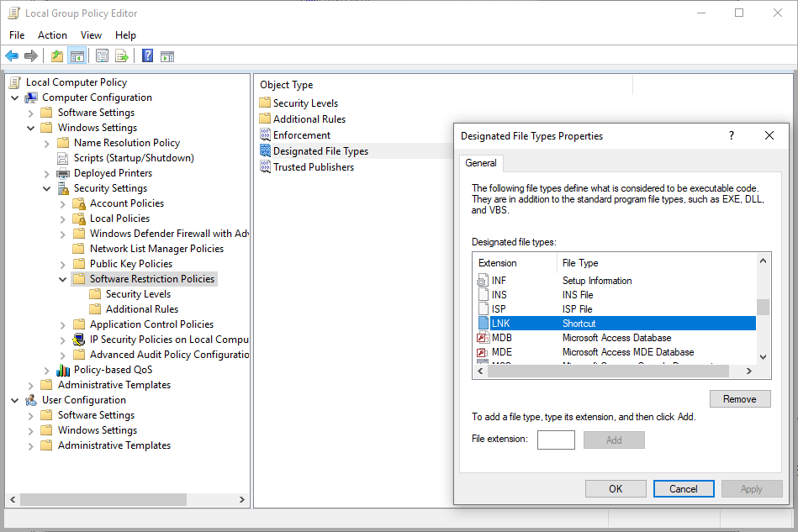
Task: Select the INS file type row
Action: pyautogui.click(x=616, y=294)
